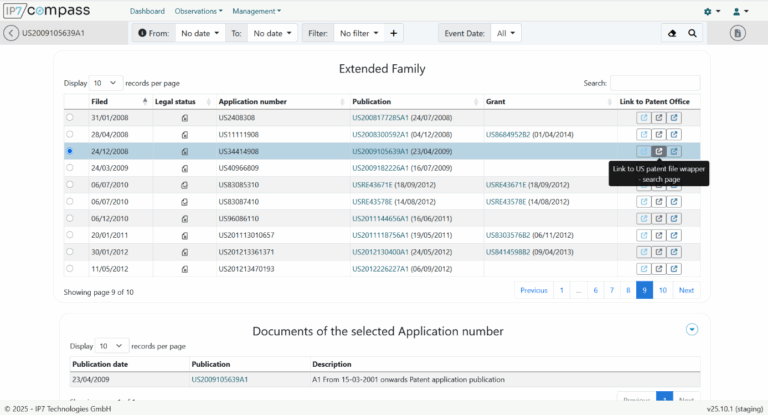
Task: Open legal status icon for US2408308
Action: [185, 118]
